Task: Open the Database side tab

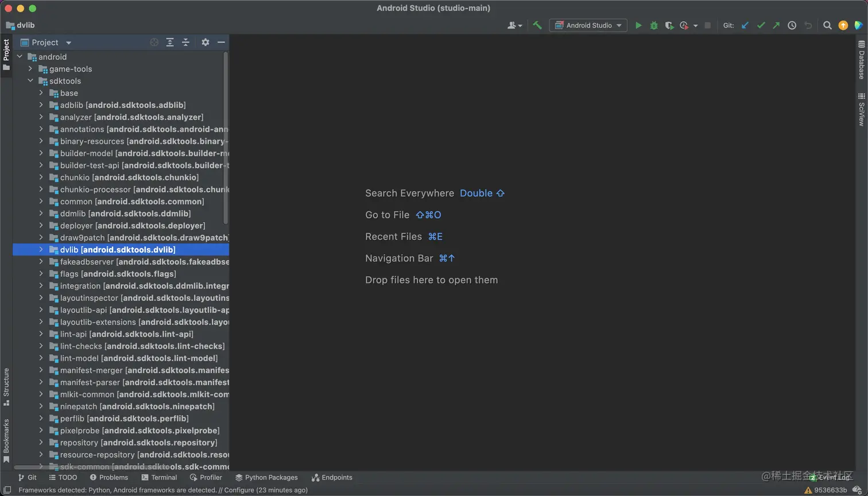Action: [862, 60]
